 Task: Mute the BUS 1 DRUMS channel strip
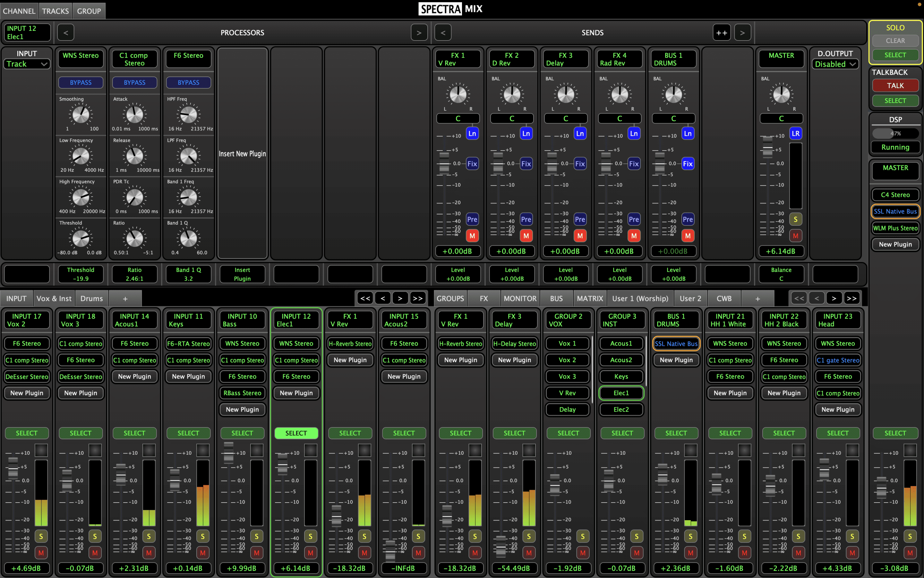point(690,553)
